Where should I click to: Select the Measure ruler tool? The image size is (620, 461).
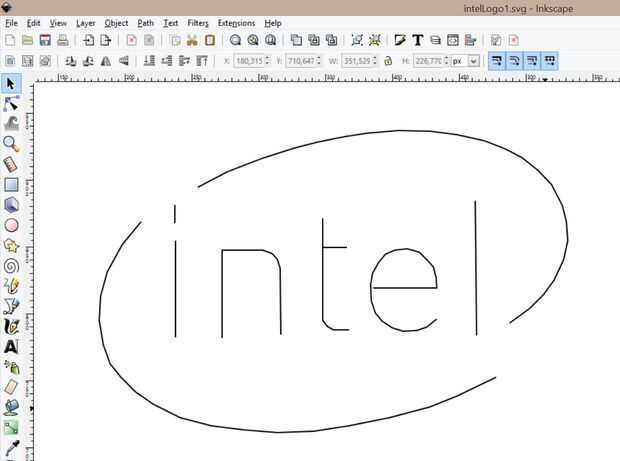(11, 164)
